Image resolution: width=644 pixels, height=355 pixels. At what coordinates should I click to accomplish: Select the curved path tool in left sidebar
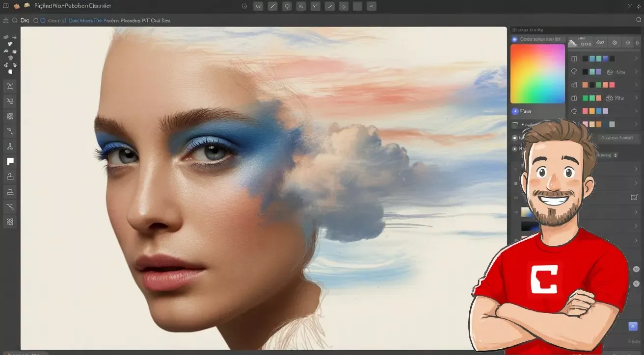(10, 131)
